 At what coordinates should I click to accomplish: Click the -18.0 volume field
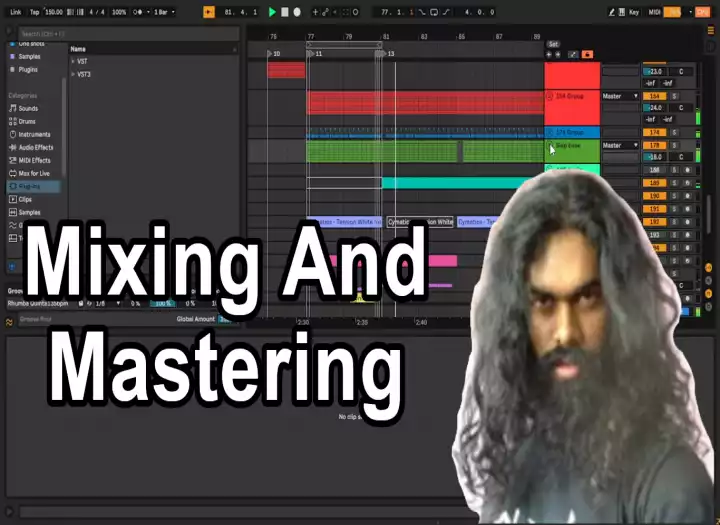654,157
